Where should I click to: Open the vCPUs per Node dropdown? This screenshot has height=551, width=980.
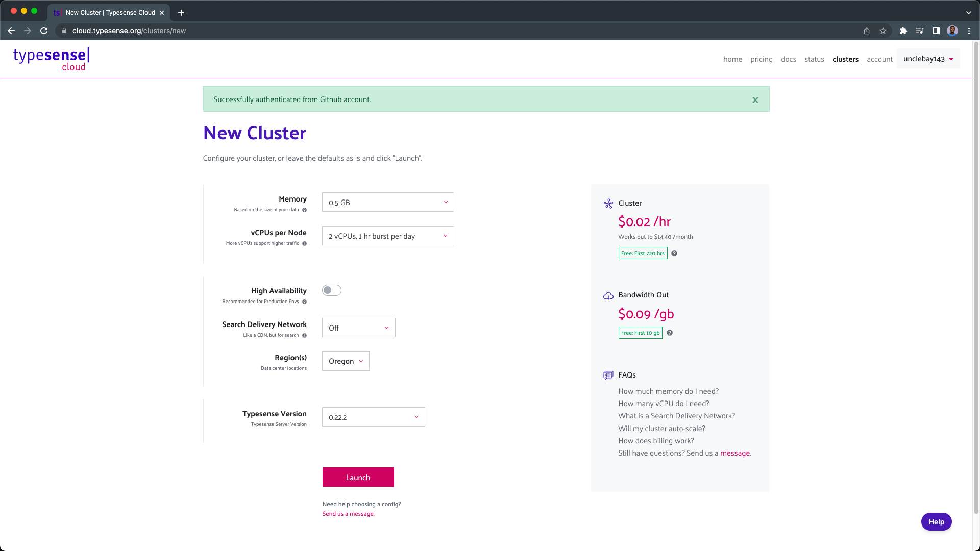(388, 236)
